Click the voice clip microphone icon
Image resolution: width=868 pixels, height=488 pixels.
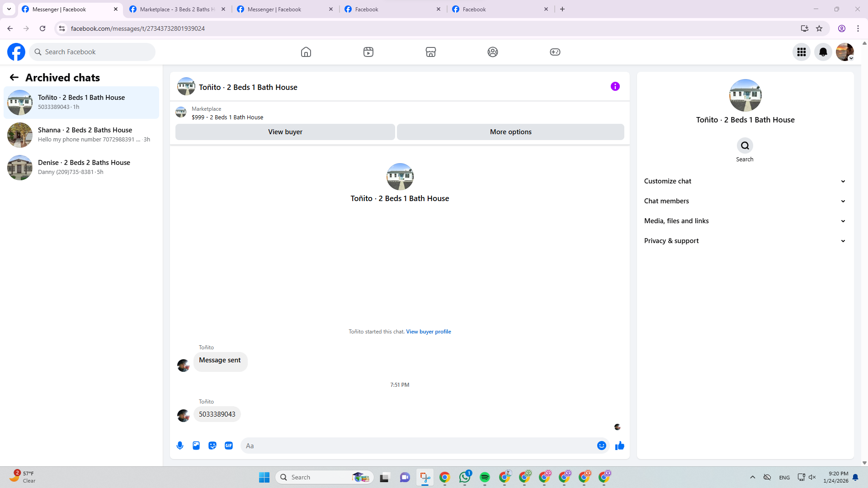180,446
